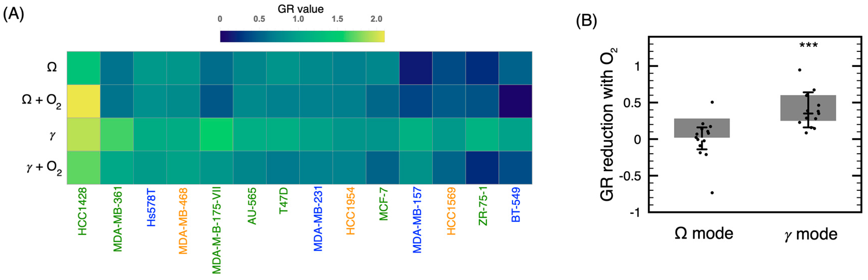Click the gray bar above γ mode
Viewport: 868px width, 280px height.
(x=808, y=108)
